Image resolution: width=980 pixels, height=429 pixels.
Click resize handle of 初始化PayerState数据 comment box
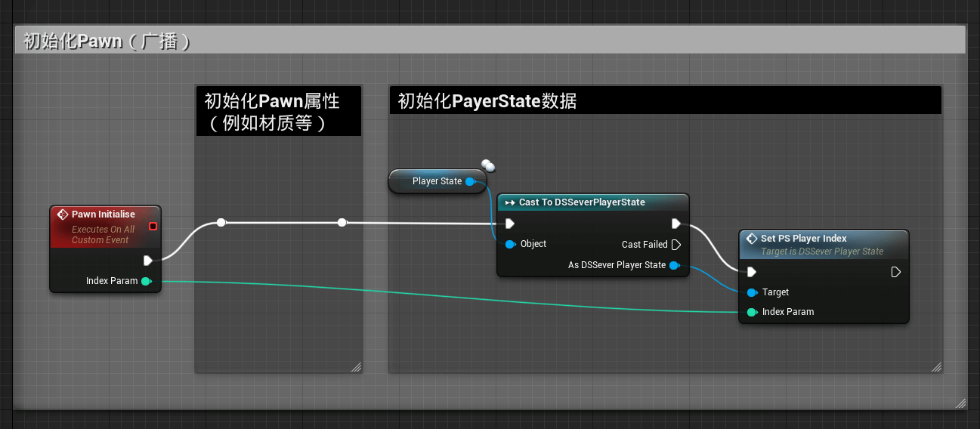[936, 367]
